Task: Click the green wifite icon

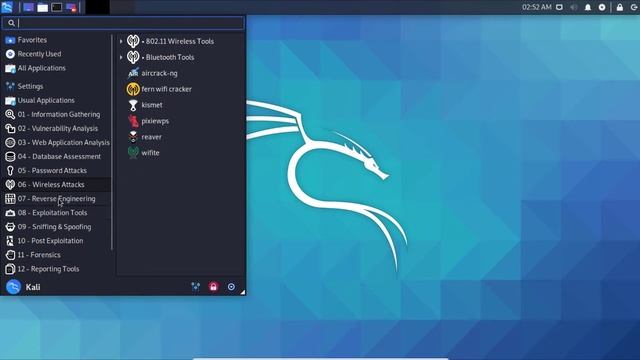Action: point(133,153)
